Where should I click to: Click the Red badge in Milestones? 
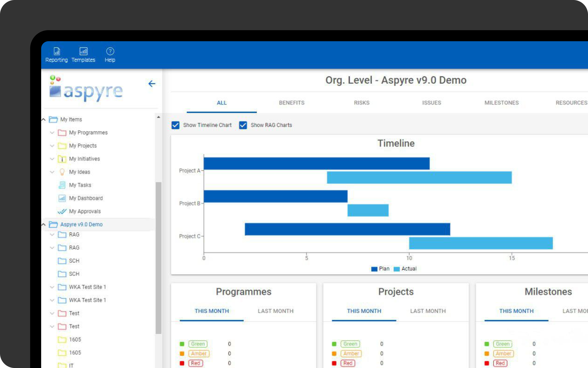[x=500, y=363]
